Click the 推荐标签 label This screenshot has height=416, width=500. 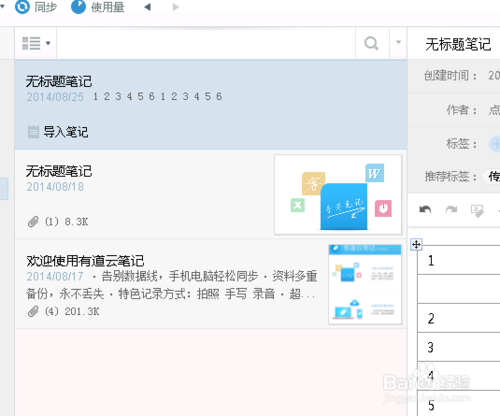point(451,176)
